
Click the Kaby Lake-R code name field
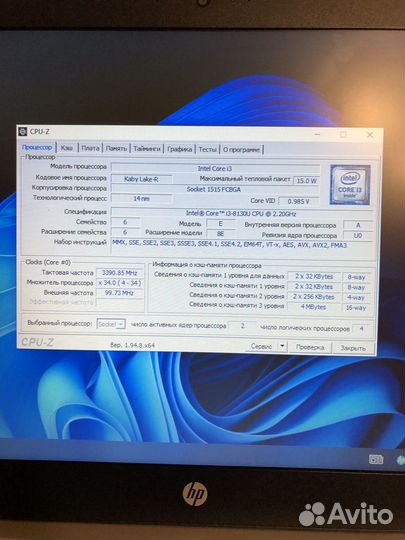point(141,179)
